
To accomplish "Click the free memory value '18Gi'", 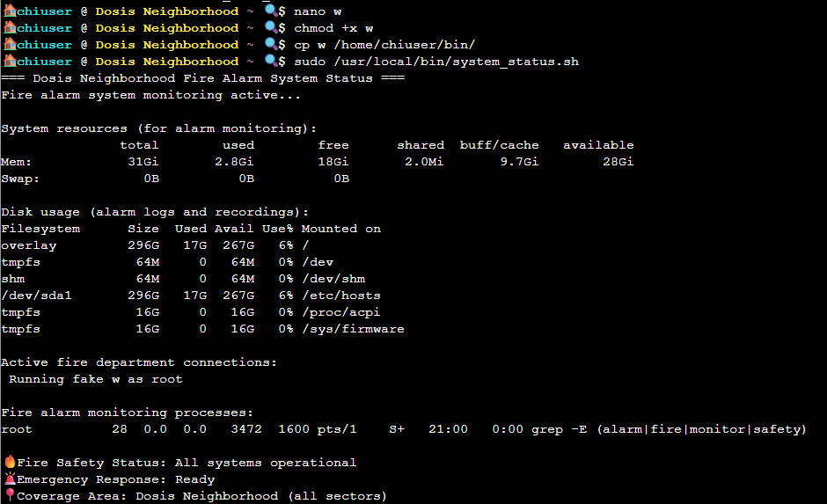I will tap(333, 162).
